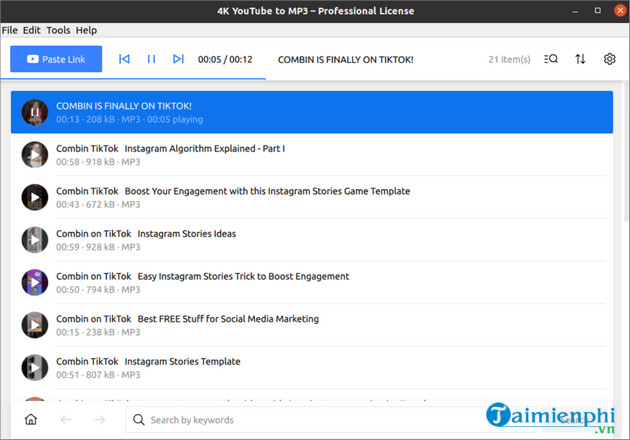Open the search-in-list icon
Screen dimensions: 630x440
551,59
